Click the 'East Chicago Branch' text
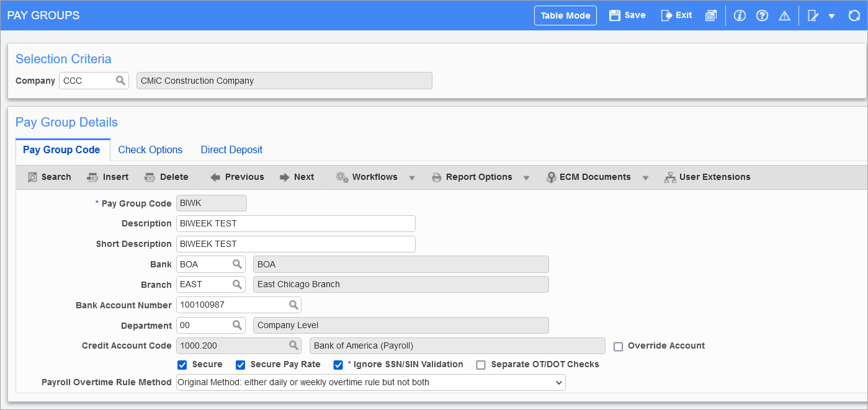 tap(298, 285)
